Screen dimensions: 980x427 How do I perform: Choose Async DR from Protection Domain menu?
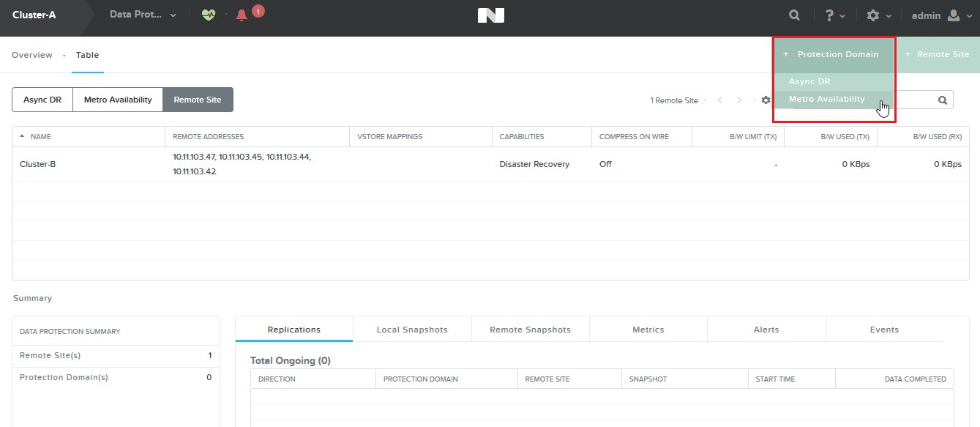coord(809,82)
